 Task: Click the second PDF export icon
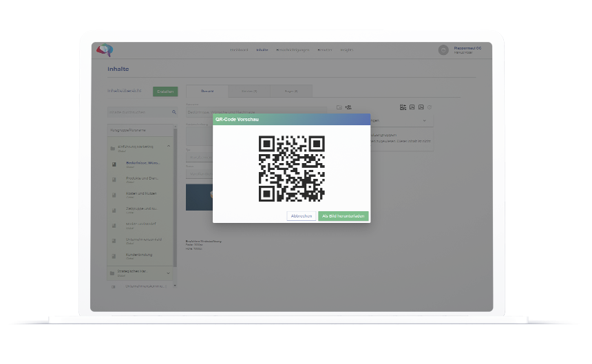coord(421,107)
